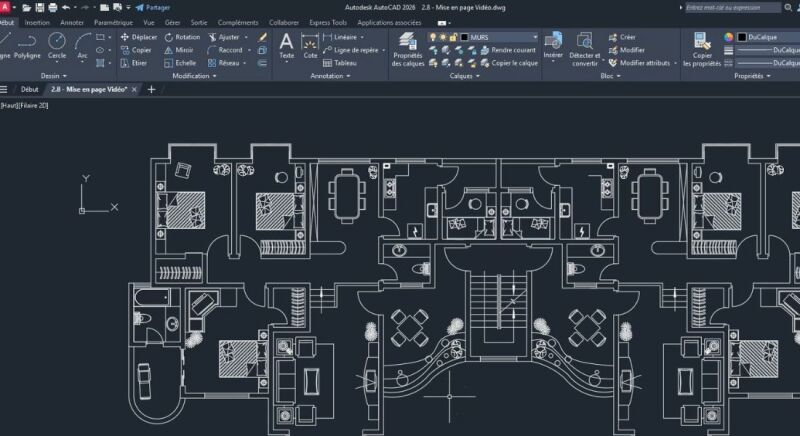Open the Sortie ribbon tab
Image resolution: width=800 pixels, height=436 pixels.
[198, 22]
